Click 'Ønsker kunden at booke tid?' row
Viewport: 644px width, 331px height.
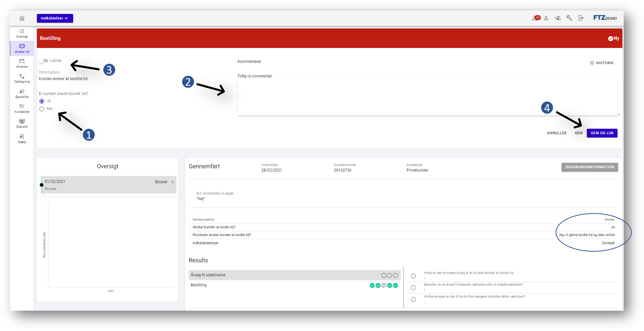point(403,227)
